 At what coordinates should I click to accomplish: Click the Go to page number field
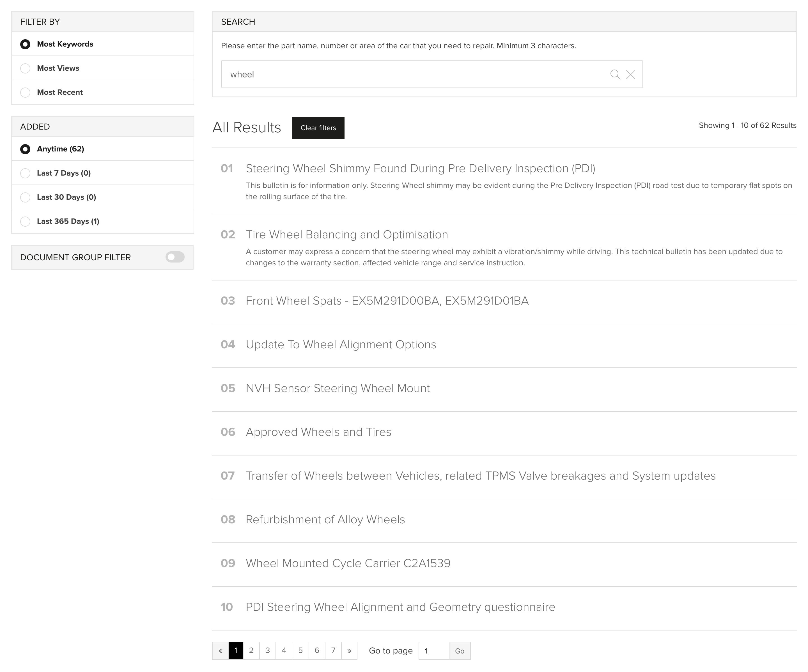(434, 651)
